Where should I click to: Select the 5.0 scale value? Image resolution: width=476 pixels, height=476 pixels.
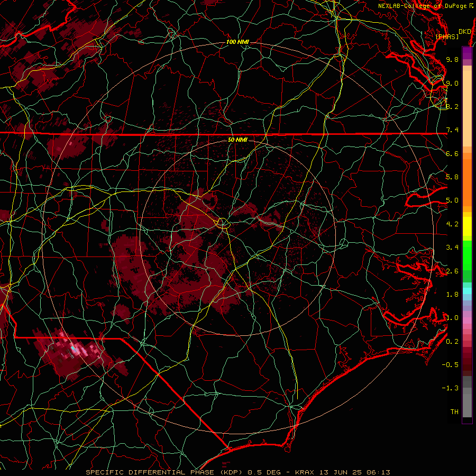[x=452, y=200]
